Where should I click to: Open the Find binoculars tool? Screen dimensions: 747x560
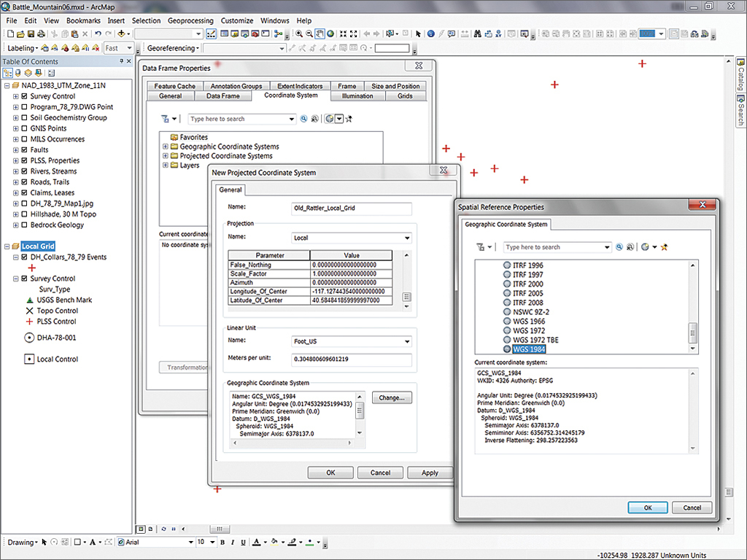point(477,34)
